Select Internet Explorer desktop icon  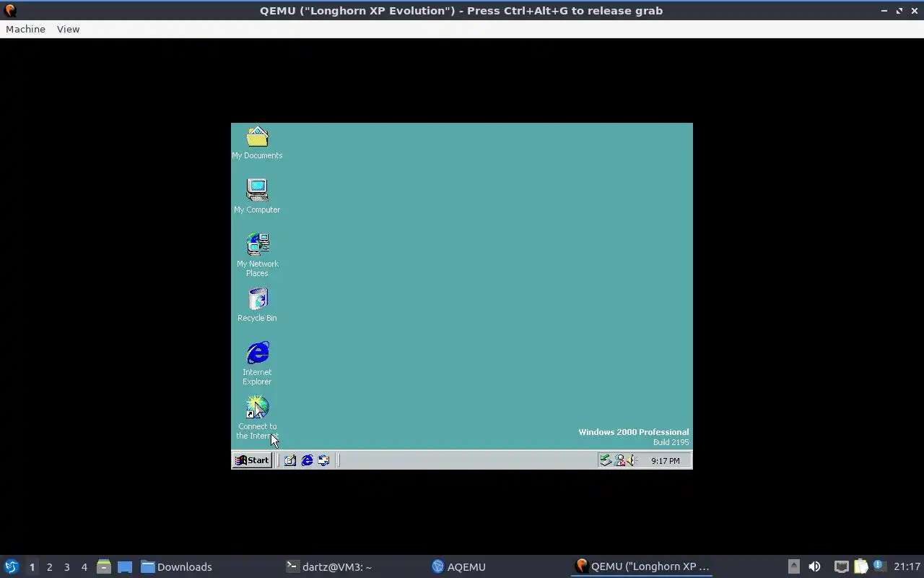coord(257,363)
